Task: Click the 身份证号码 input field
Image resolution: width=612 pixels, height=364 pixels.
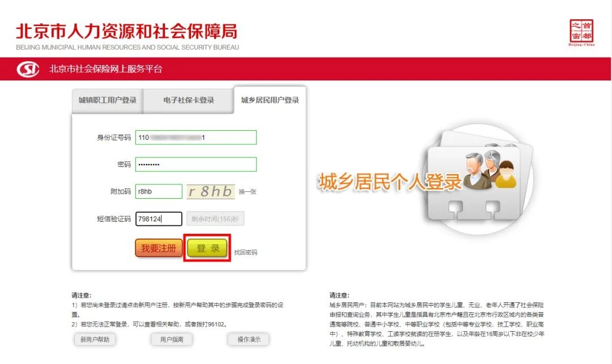Action: [x=196, y=138]
